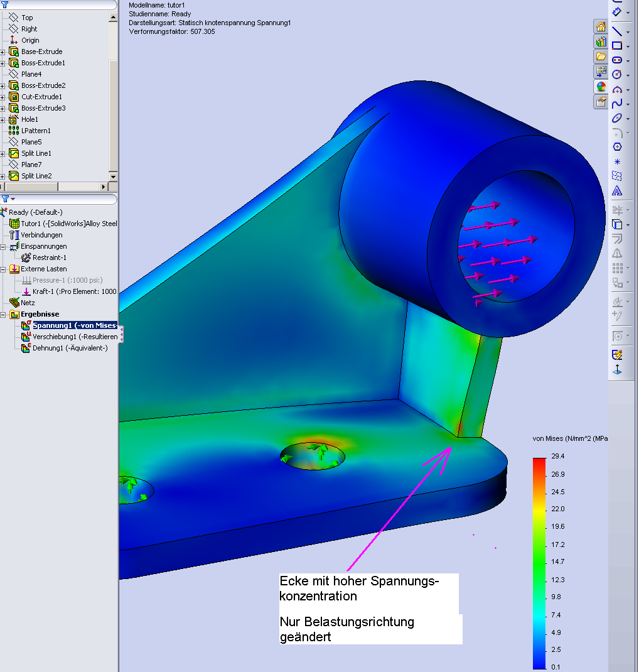Click the Restraint-1 fixture icon
Viewport: 639px width, 672px height.
(26, 257)
